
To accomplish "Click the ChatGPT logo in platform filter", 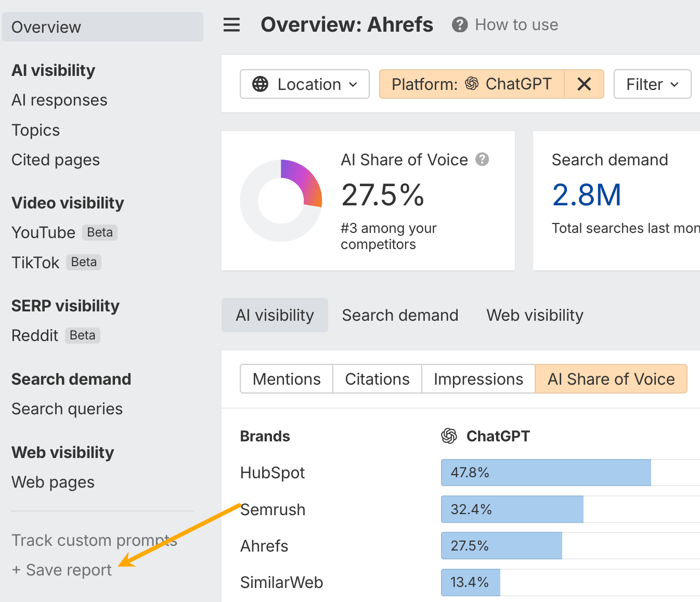I will [x=472, y=84].
